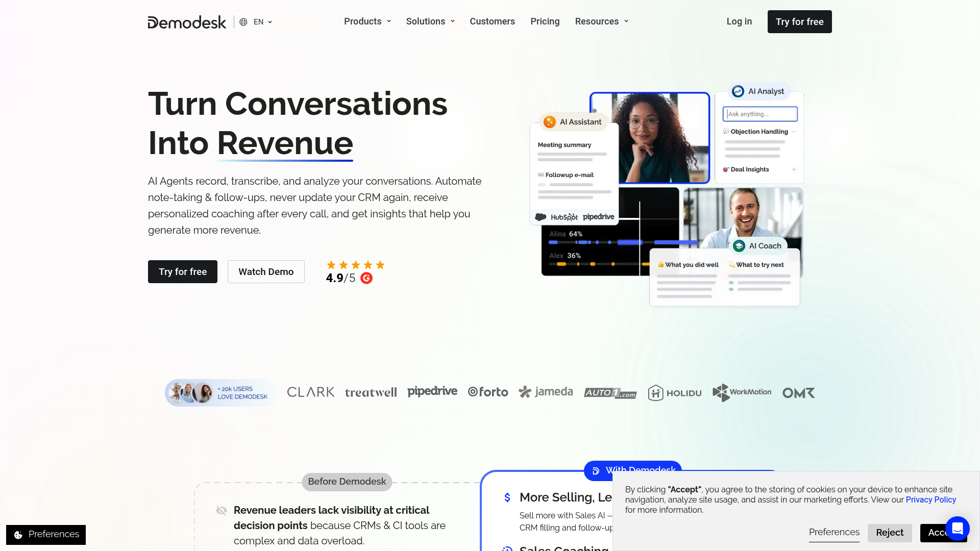This screenshot has height=551, width=980.
Task: Click the crossed-eye visibility icon
Action: tap(221, 511)
